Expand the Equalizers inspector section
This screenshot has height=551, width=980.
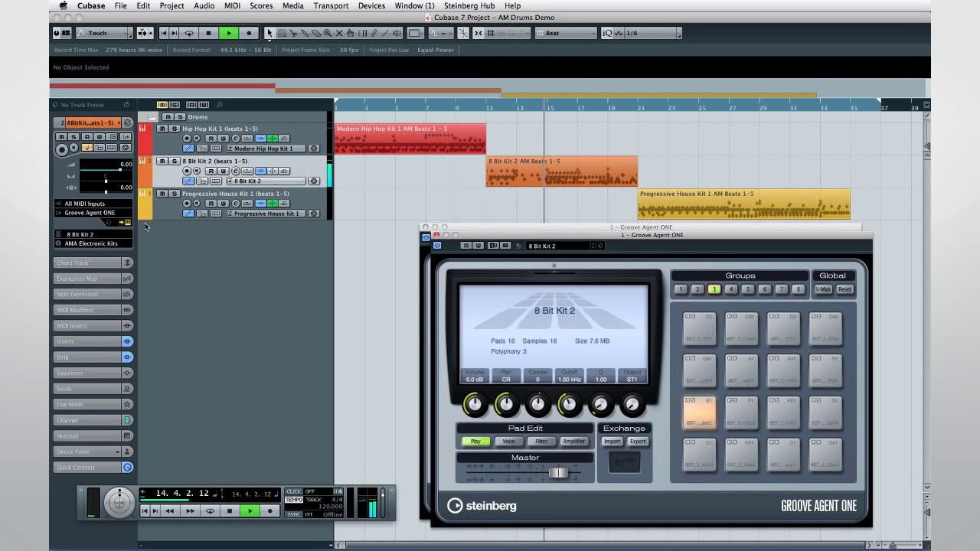click(x=93, y=373)
